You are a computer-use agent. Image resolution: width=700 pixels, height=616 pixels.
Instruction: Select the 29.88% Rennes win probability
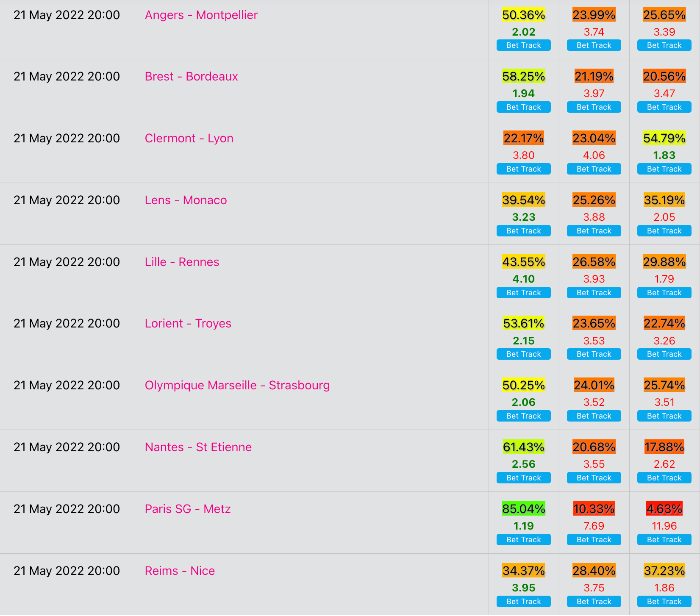pos(664,262)
